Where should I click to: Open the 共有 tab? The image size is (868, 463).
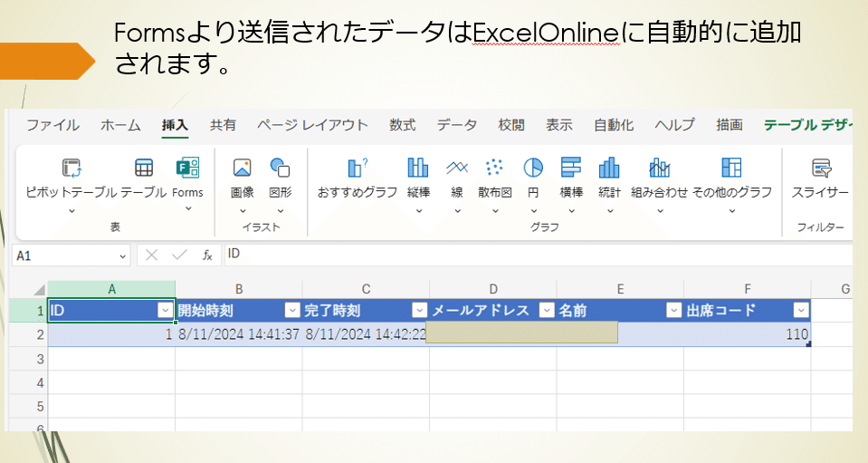223,125
